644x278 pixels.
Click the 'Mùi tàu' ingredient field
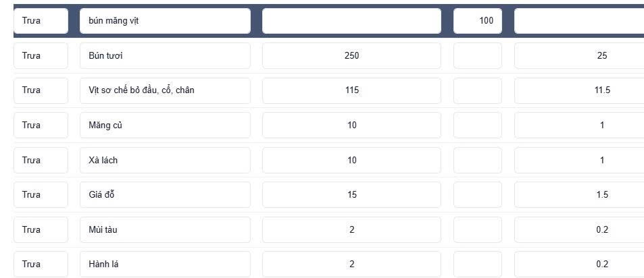pyautogui.click(x=165, y=229)
